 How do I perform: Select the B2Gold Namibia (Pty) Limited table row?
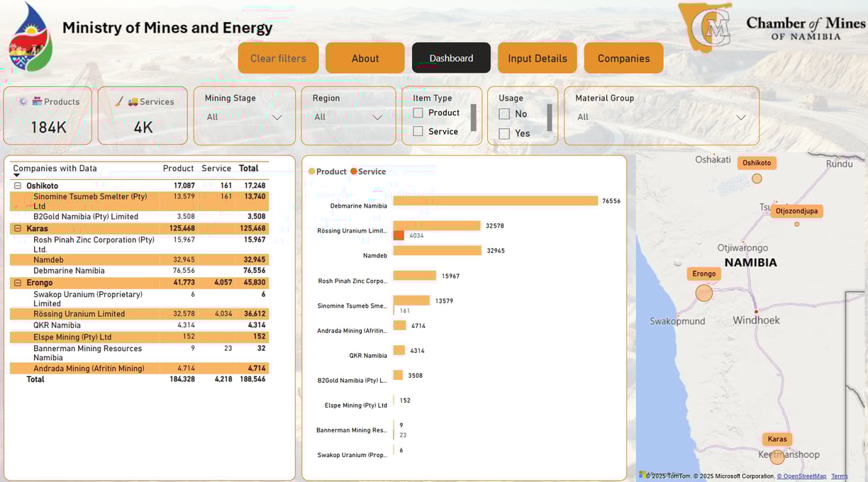click(140, 217)
